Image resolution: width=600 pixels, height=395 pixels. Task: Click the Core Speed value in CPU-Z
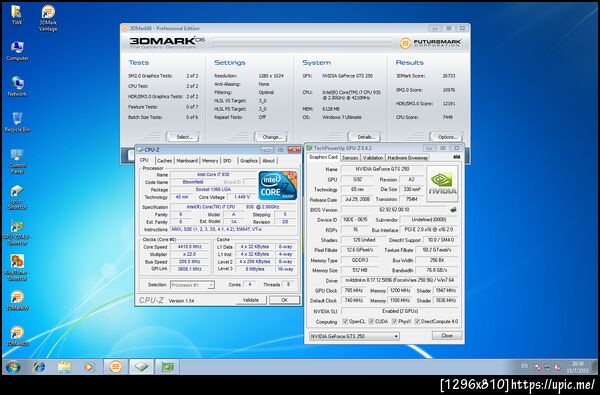190,247
